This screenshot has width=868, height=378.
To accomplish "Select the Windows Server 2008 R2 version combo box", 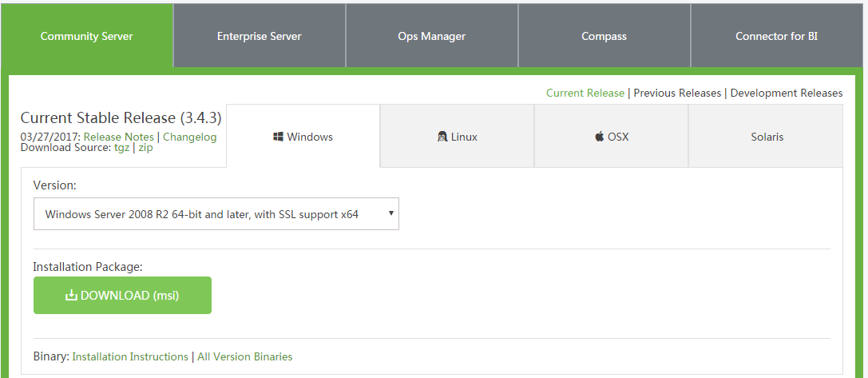I will 216,214.
